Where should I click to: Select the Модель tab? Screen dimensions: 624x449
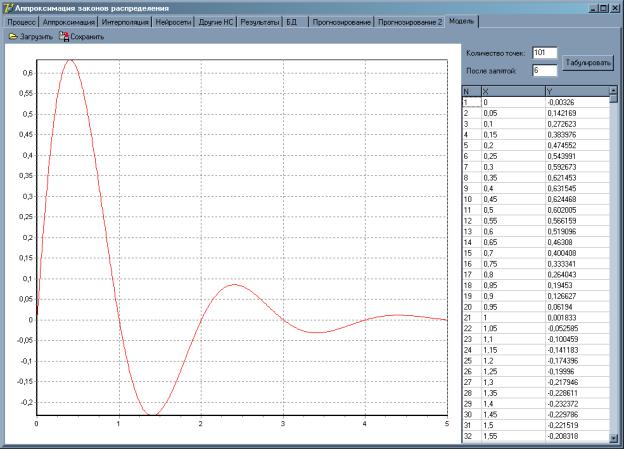[462, 21]
